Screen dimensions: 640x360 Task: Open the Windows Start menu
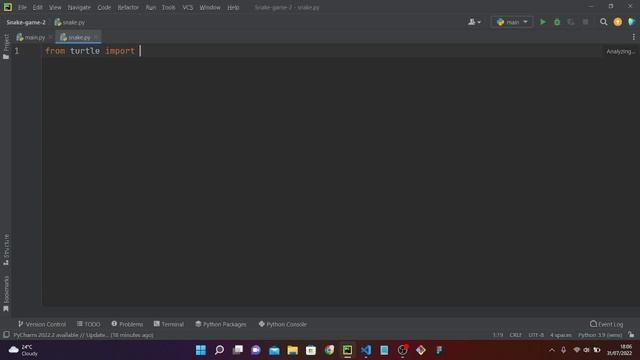pos(201,350)
